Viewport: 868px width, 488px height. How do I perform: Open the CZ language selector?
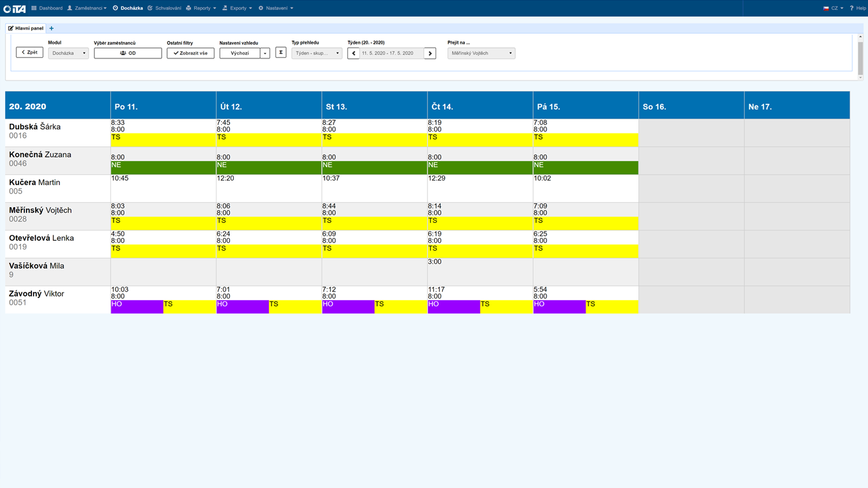833,8
